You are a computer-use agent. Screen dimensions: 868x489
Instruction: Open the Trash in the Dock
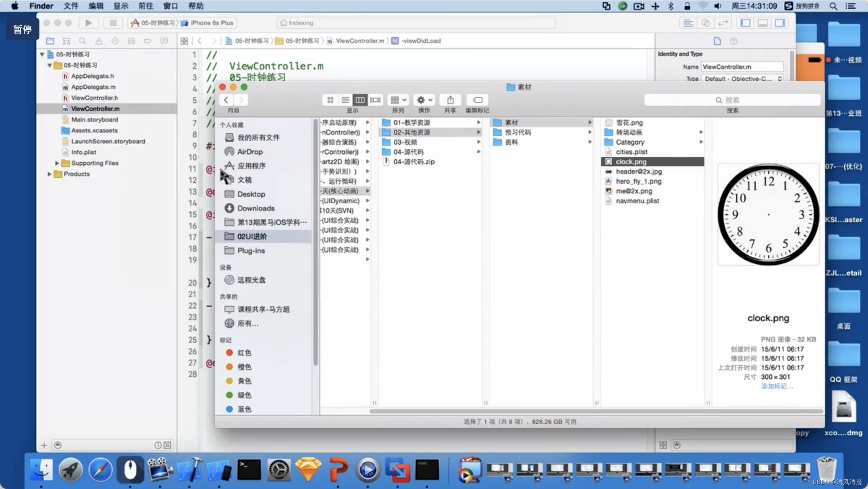(826, 469)
